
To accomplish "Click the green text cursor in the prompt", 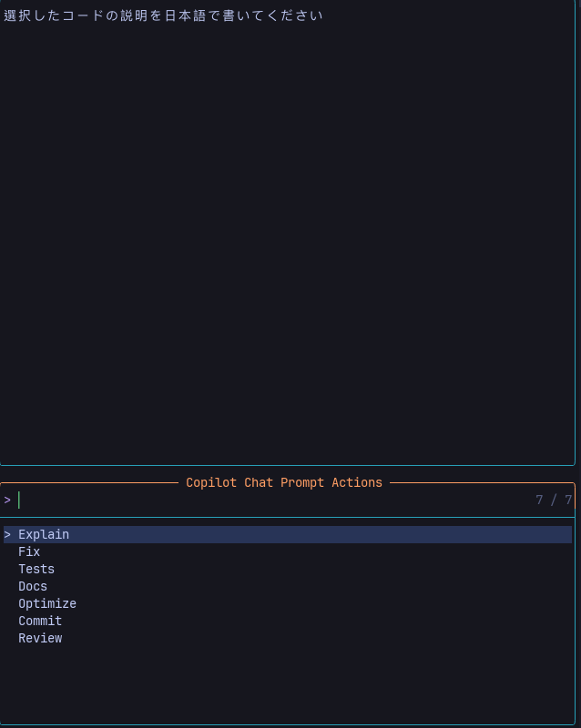I will [x=19, y=500].
